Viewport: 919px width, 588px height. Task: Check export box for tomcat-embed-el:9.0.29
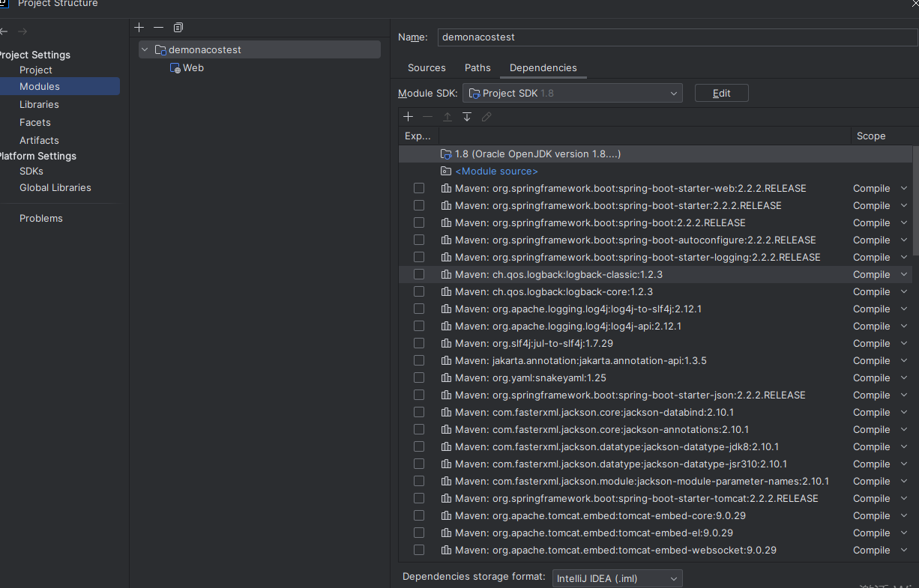tap(419, 533)
